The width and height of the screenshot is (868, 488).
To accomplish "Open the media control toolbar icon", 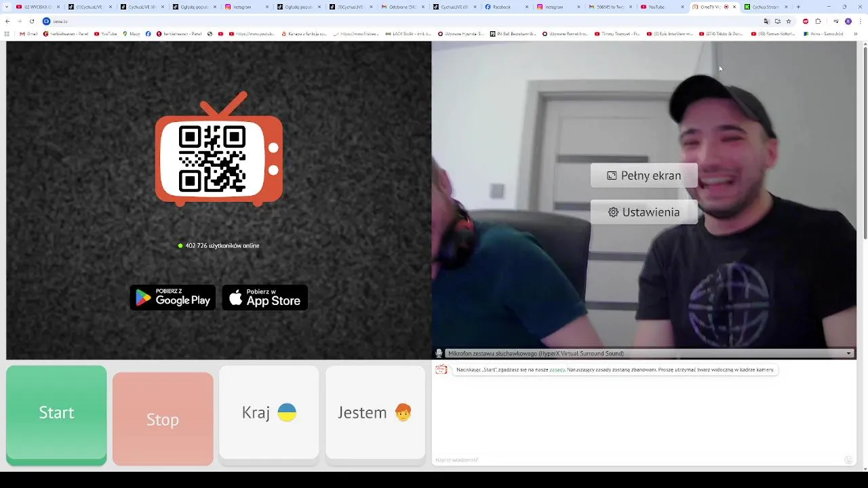I will click(835, 21).
